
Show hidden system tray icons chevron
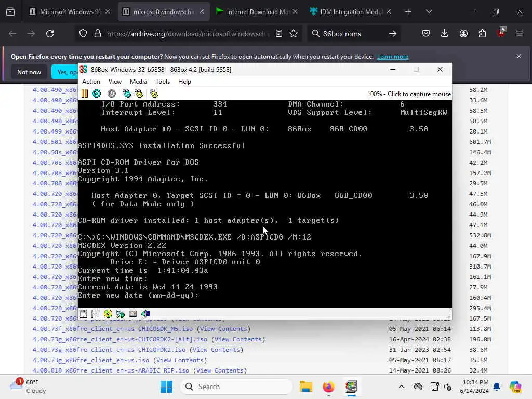pos(402,387)
